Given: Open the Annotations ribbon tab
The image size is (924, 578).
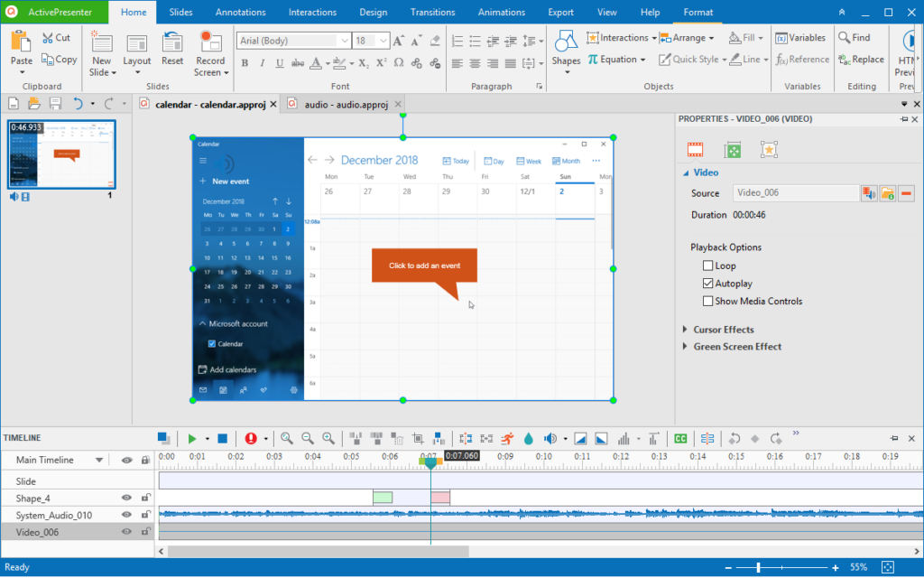Looking at the screenshot, I should [x=240, y=12].
